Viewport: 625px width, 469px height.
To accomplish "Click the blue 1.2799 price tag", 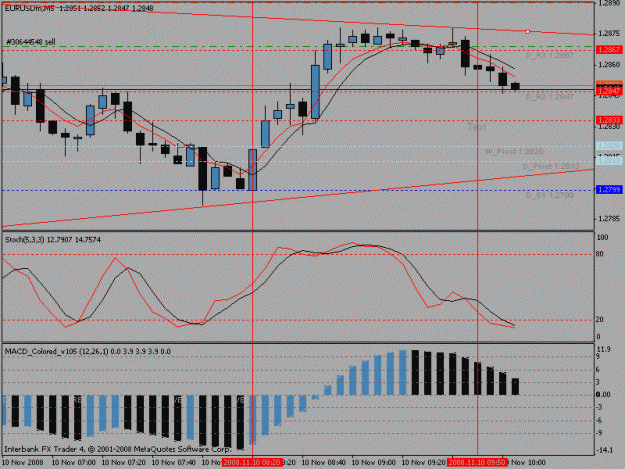I will pyautogui.click(x=609, y=190).
